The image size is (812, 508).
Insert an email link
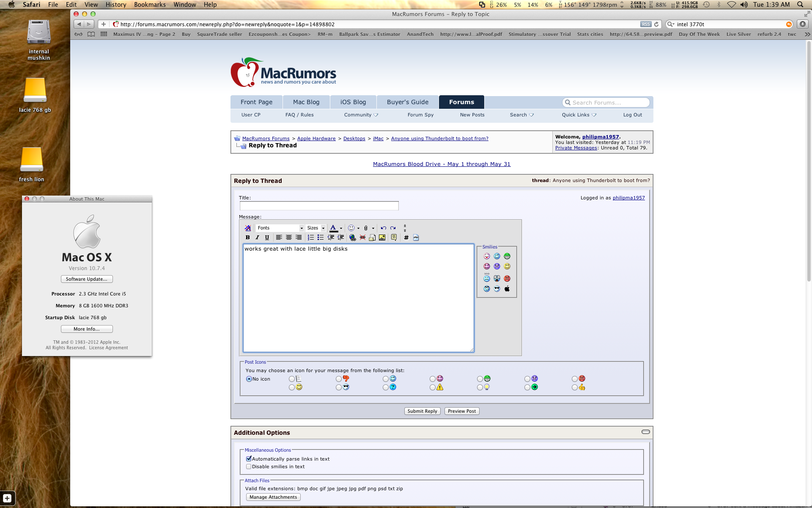click(372, 237)
